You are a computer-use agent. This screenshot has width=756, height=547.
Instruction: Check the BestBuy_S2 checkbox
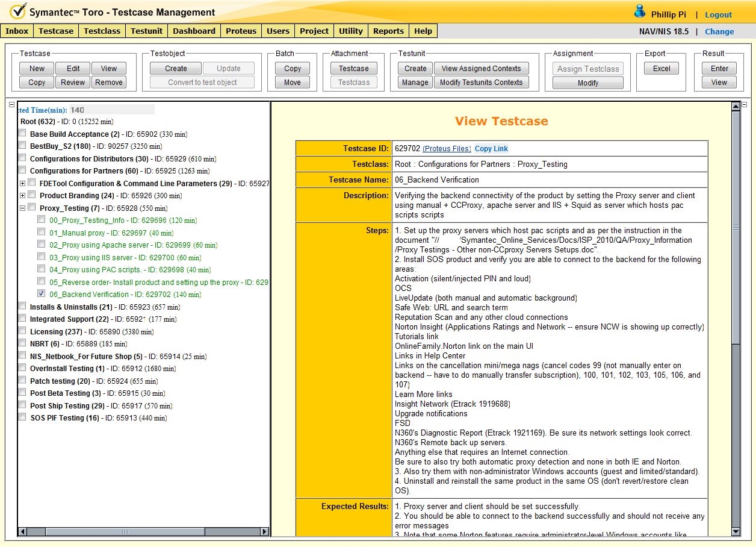pyautogui.click(x=22, y=146)
